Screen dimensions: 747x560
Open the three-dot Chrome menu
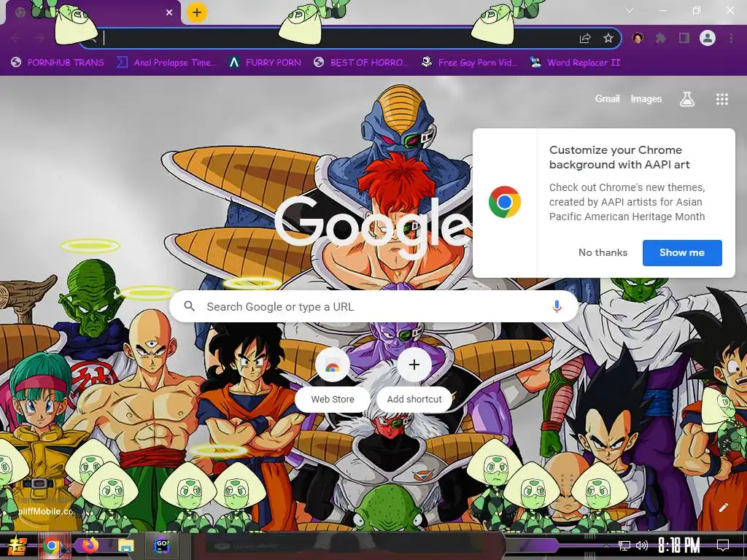731,38
